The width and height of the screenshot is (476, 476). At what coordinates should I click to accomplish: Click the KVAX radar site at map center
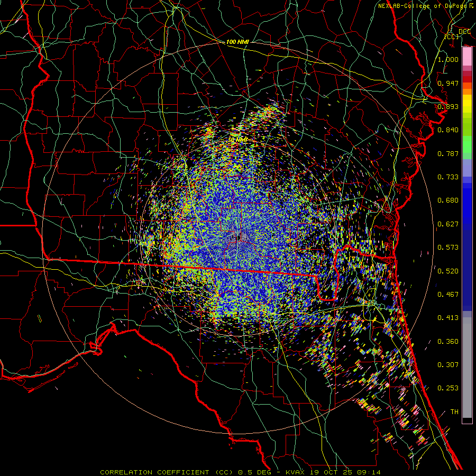pos(240,236)
